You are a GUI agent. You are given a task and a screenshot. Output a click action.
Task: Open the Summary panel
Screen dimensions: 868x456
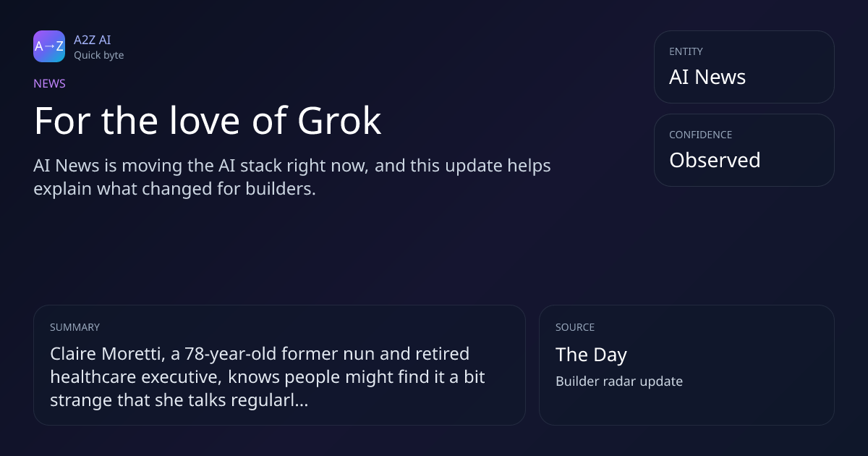[x=279, y=365]
